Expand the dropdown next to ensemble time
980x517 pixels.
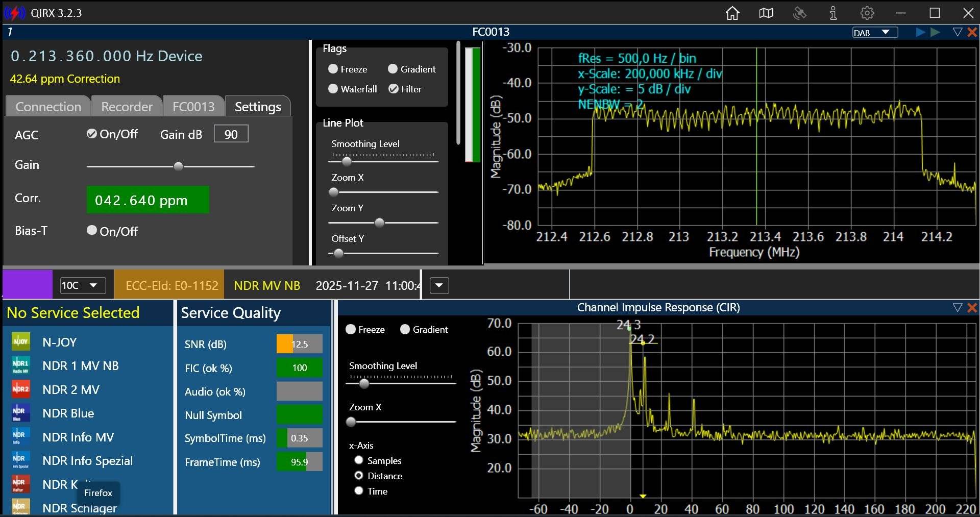tap(439, 285)
